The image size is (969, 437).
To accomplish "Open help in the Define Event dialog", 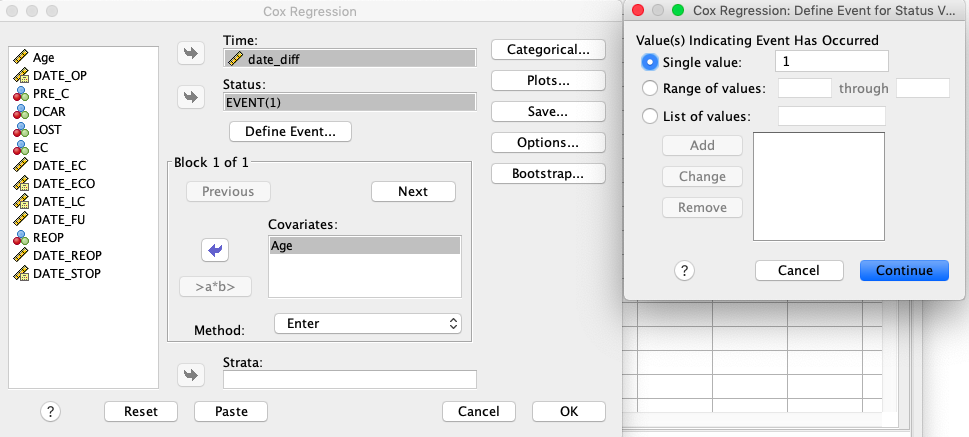I will (x=684, y=271).
